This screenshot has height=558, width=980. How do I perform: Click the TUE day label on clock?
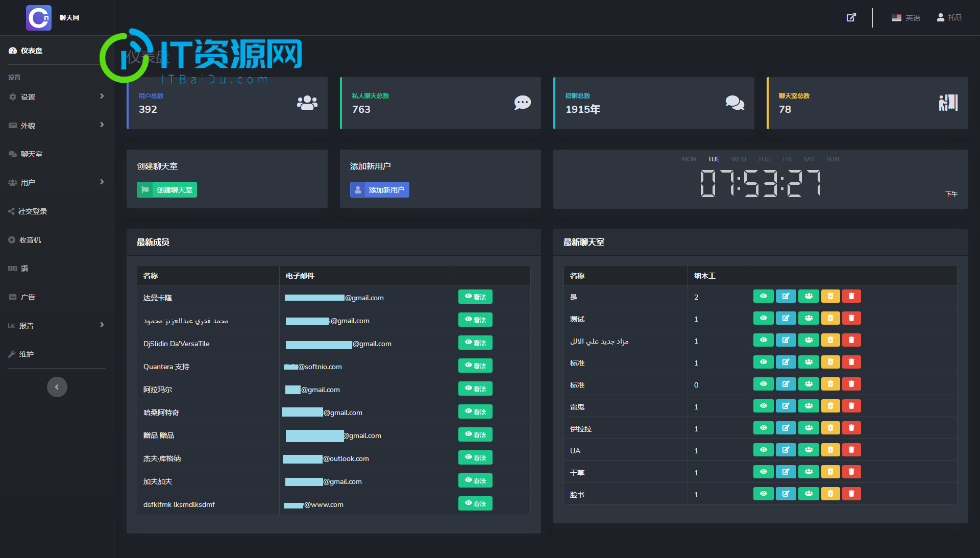[714, 159]
